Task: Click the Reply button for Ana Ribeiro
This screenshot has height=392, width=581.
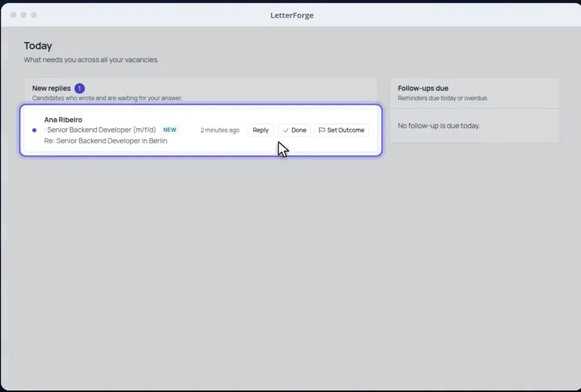Action: (x=260, y=130)
